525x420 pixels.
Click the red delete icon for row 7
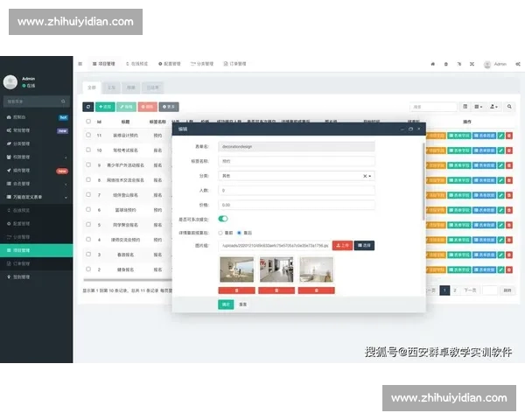(509, 195)
